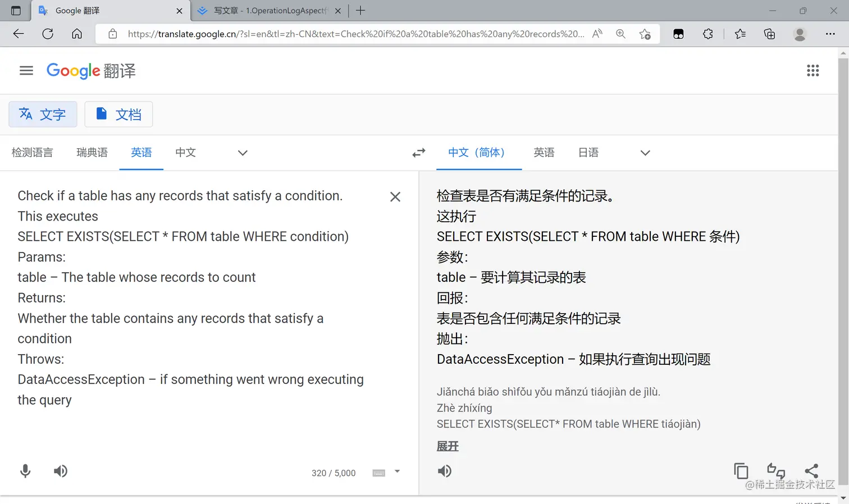Open the dark extension icon in toolbar

(x=678, y=34)
